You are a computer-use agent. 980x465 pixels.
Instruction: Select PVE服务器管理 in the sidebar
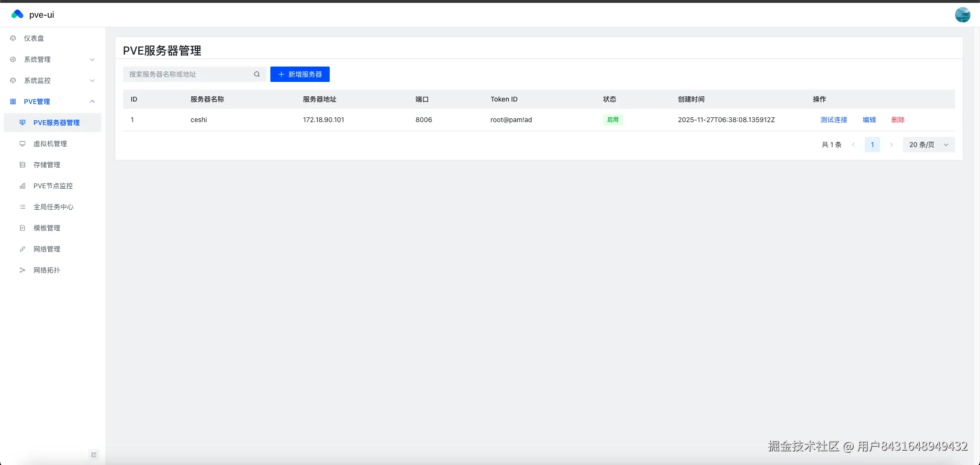tap(53, 123)
